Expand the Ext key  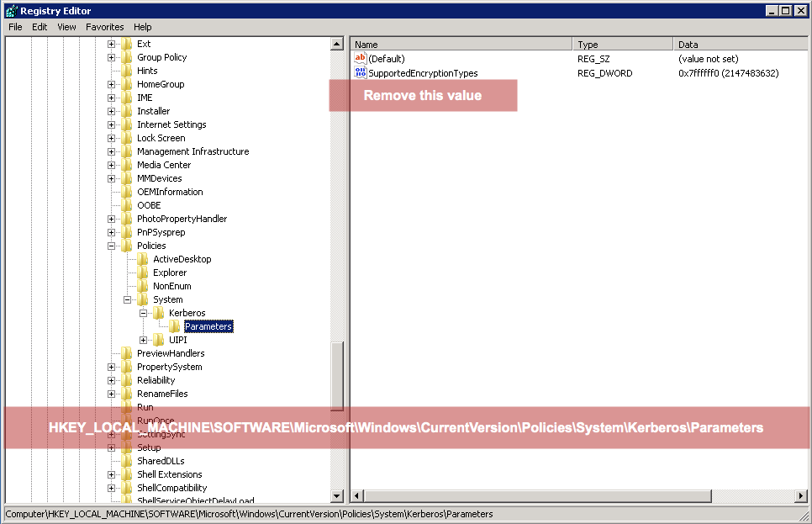[111, 44]
